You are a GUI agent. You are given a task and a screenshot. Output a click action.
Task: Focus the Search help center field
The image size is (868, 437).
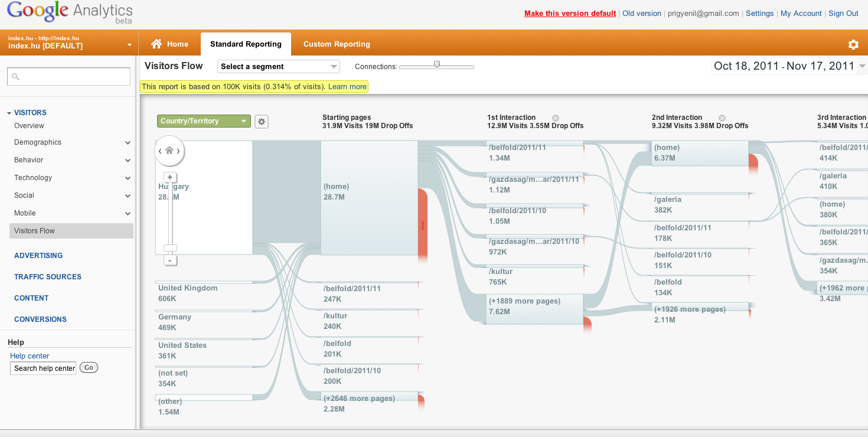coord(43,368)
